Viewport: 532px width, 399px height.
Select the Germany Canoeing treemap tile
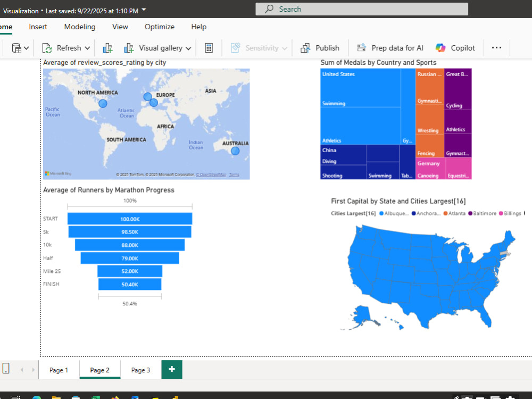(430, 169)
